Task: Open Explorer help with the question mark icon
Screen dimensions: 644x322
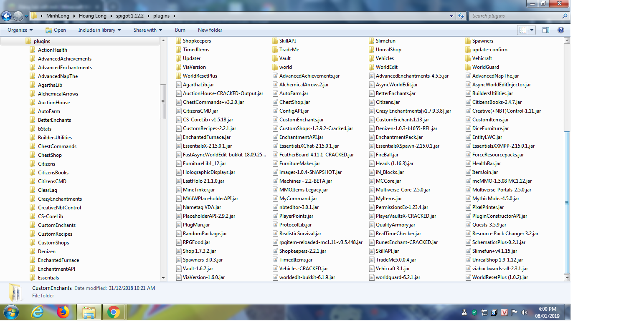Action: [561, 30]
